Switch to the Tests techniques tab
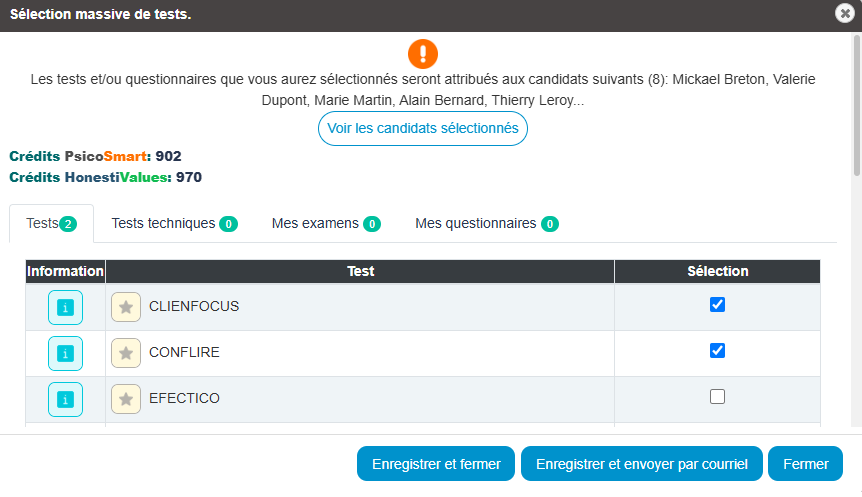The image size is (862, 497). point(174,223)
